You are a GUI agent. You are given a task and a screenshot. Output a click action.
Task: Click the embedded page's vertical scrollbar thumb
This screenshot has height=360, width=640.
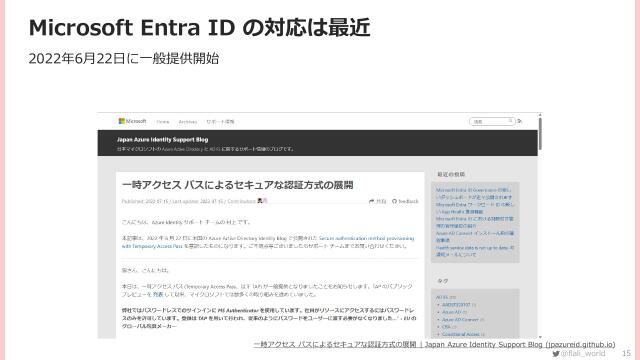coord(540,134)
